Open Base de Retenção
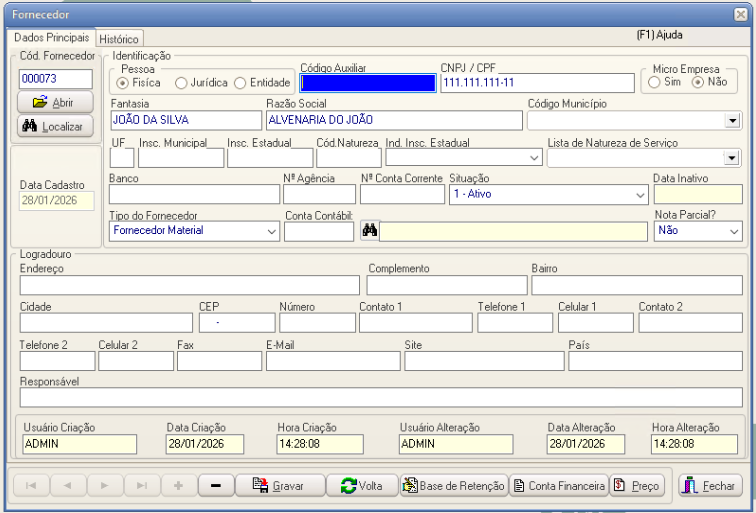The image size is (756, 513). coord(454,486)
